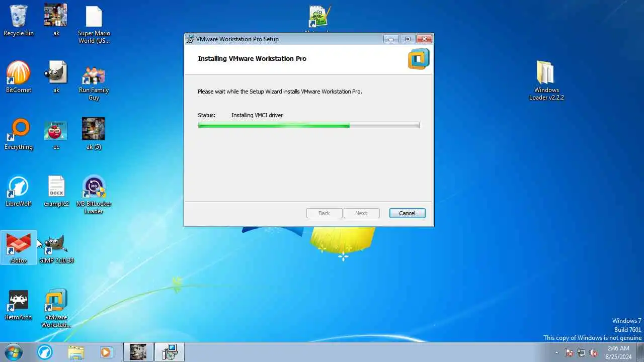Switch to the photo-thumbnail taskbar window
Image resolution: width=644 pixels, height=362 pixels.
tap(138, 352)
